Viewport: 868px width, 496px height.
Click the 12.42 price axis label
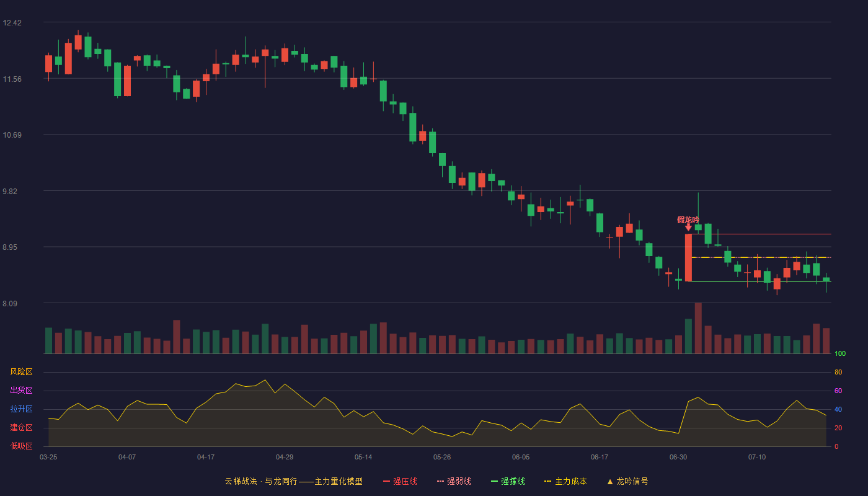[12, 23]
